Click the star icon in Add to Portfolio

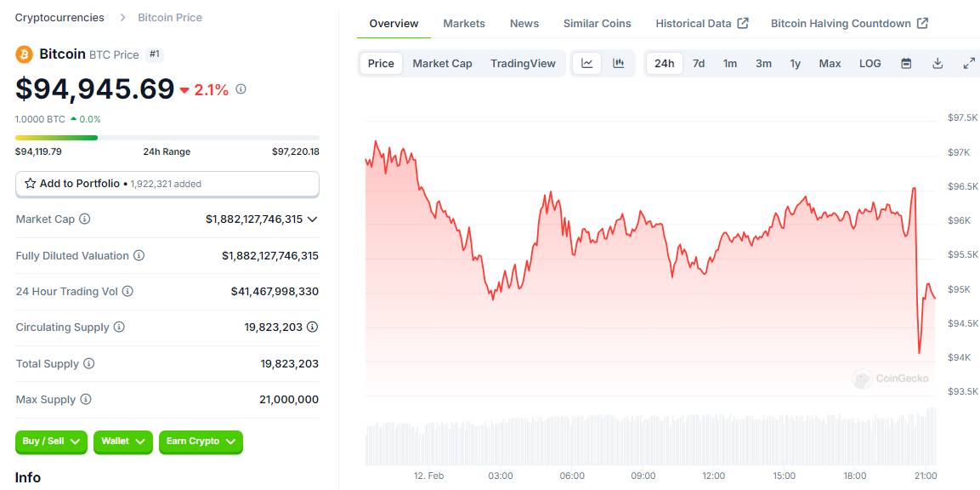tap(30, 184)
